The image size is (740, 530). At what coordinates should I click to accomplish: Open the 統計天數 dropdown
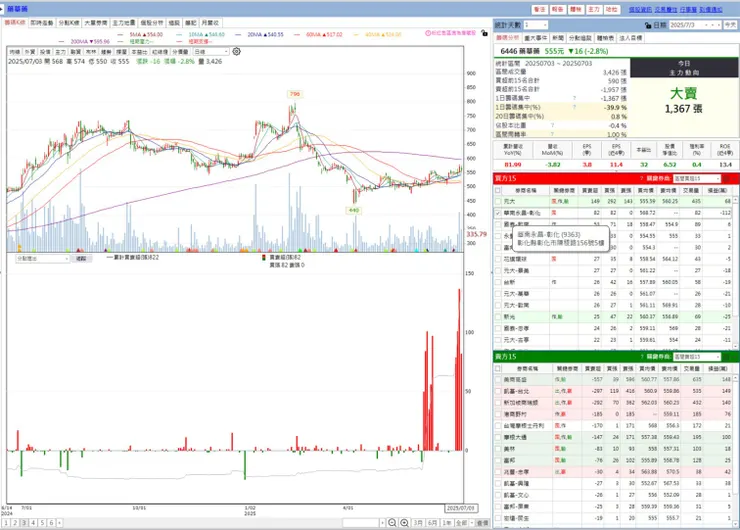pos(536,25)
